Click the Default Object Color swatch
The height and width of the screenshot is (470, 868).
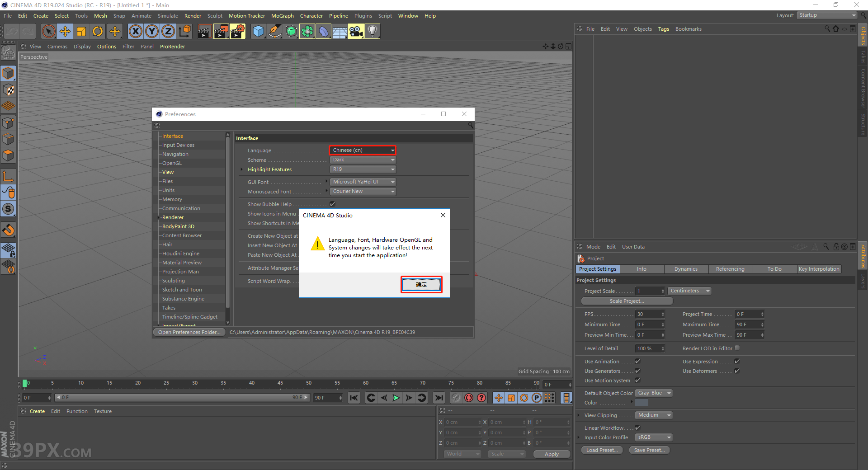click(x=653, y=393)
